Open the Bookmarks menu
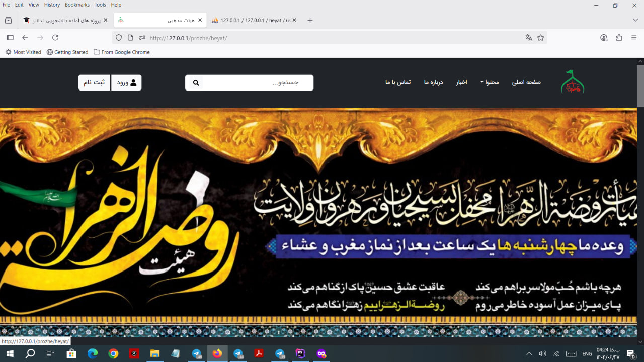644x362 pixels. [x=76, y=5]
